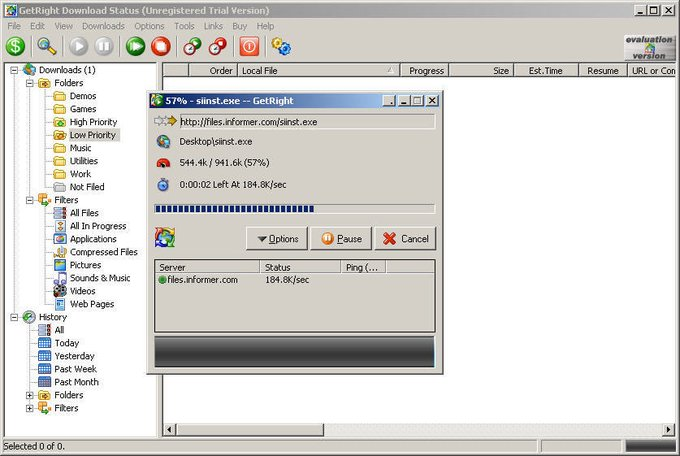Click the Compressed Files filter icon
The image size is (680, 456).
click(x=59, y=252)
